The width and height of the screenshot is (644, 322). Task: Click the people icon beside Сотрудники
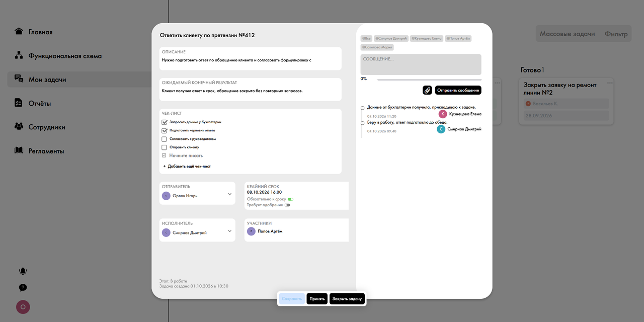pyautogui.click(x=19, y=127)
